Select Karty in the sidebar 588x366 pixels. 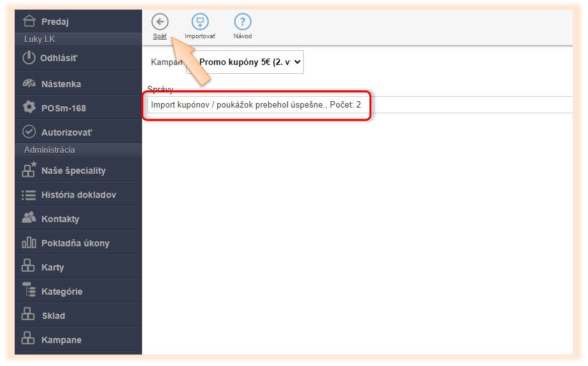(53, 267)
